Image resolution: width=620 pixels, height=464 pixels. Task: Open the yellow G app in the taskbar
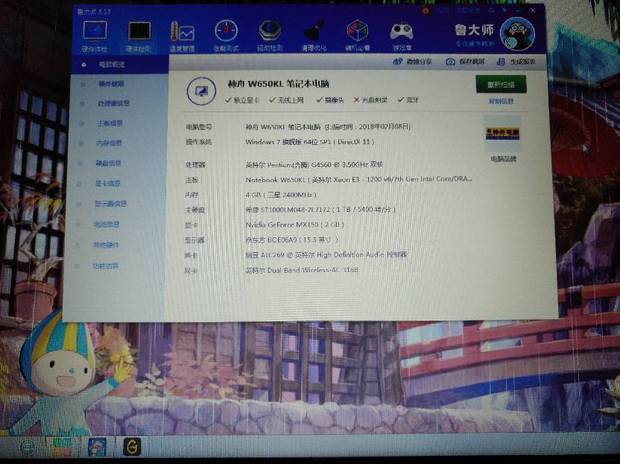(132, 447)
